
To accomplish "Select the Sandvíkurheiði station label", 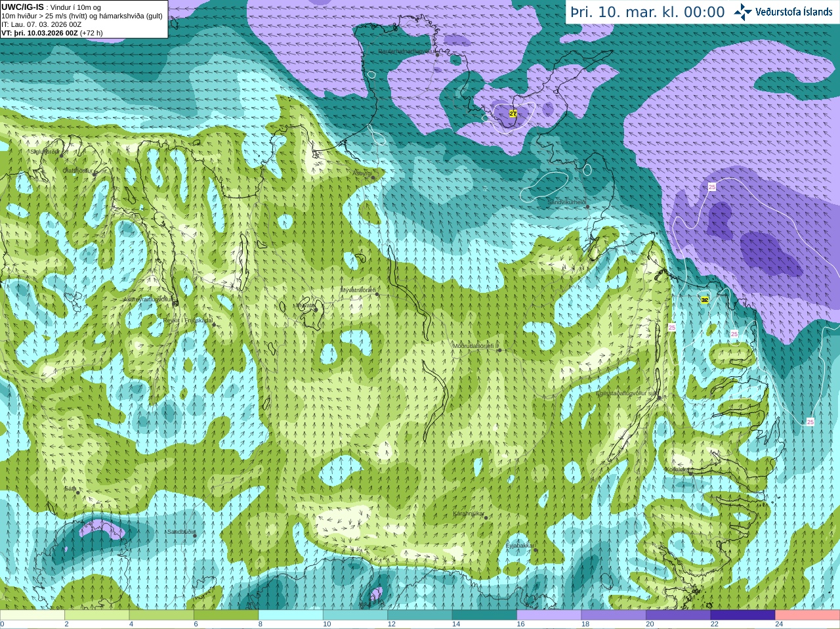I will (x=567, y=203).
